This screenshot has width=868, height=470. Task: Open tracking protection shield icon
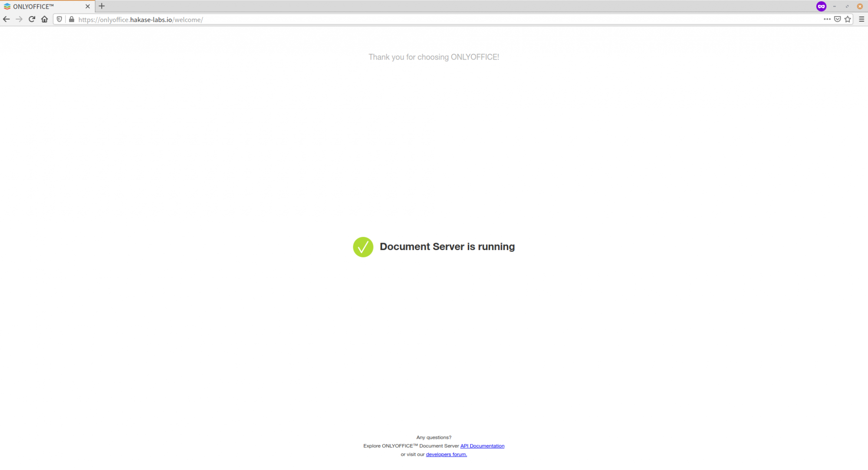pos(59,19)
